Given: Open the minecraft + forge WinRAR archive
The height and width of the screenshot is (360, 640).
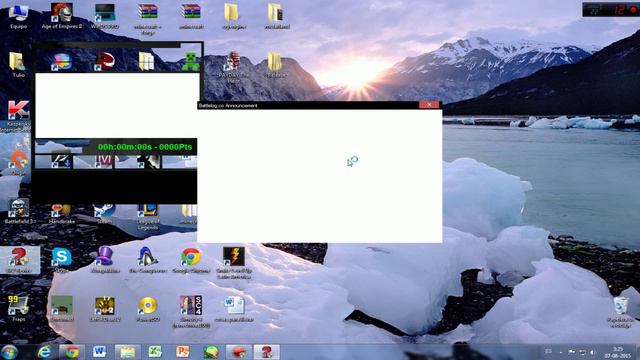Looking at the screenshot, I should pos(148,19).
